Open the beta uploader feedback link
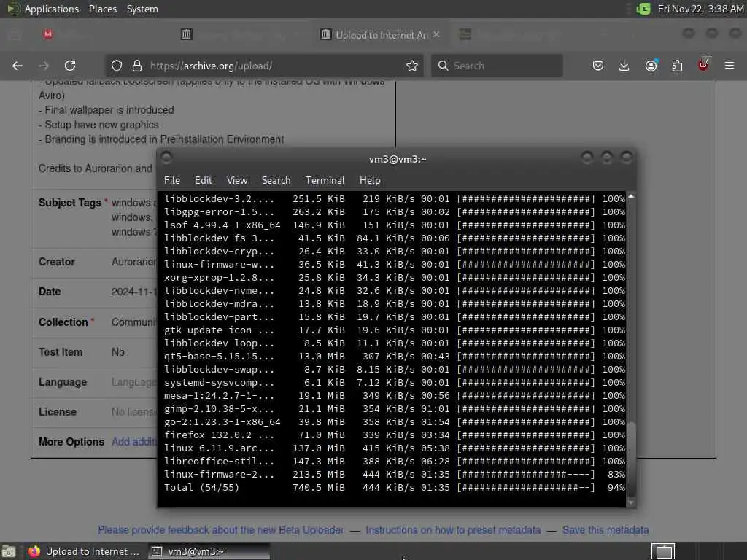This screenshot has width=747, height=560. pyautogui.click(x=221, y=530)
